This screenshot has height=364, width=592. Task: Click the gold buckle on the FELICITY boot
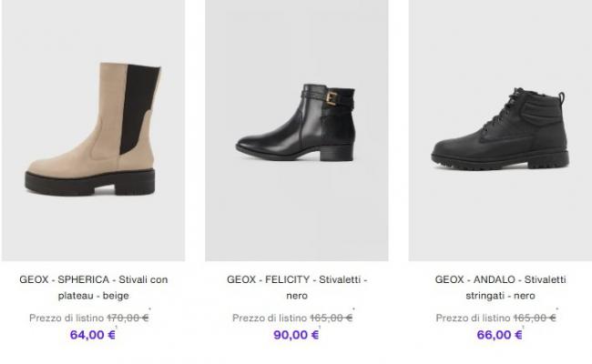[333, 96]
